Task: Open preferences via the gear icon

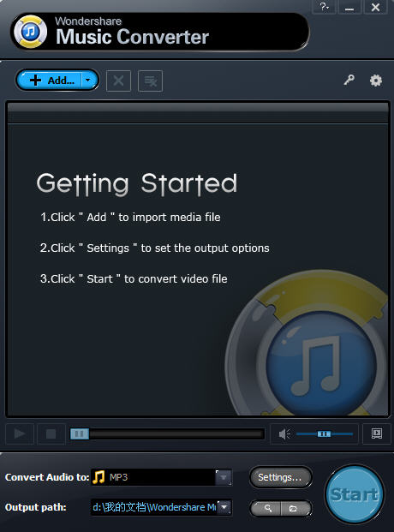Action: point(376,81)
